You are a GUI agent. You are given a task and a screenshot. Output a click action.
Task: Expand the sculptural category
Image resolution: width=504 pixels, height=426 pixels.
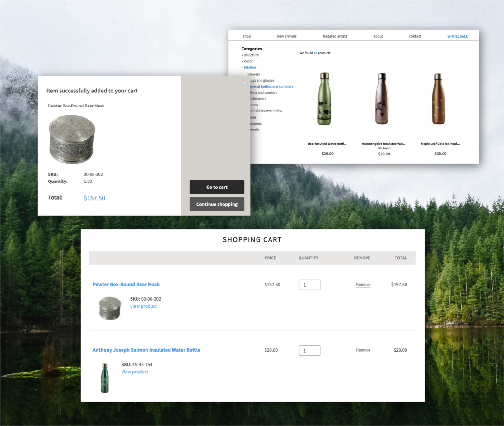click(x=251, y=55)
